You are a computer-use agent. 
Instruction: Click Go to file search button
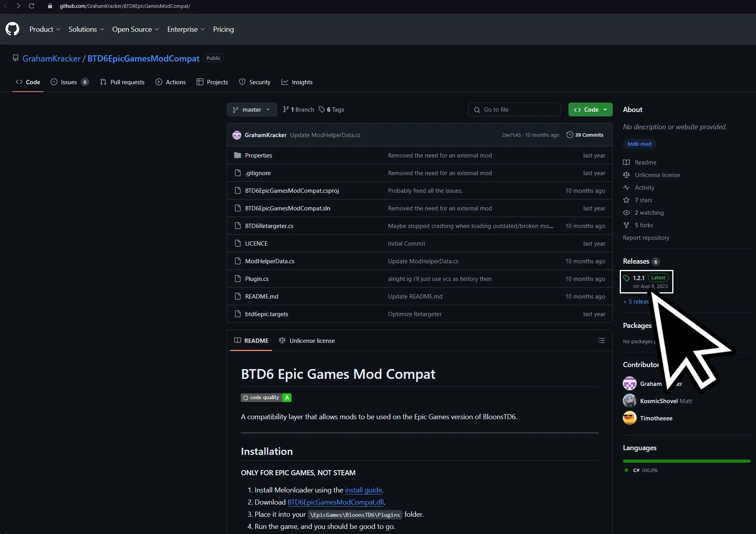coord(514,109)
